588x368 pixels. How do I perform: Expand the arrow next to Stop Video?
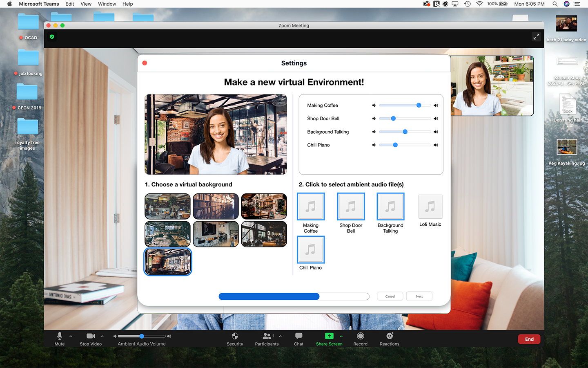[102, 336]
